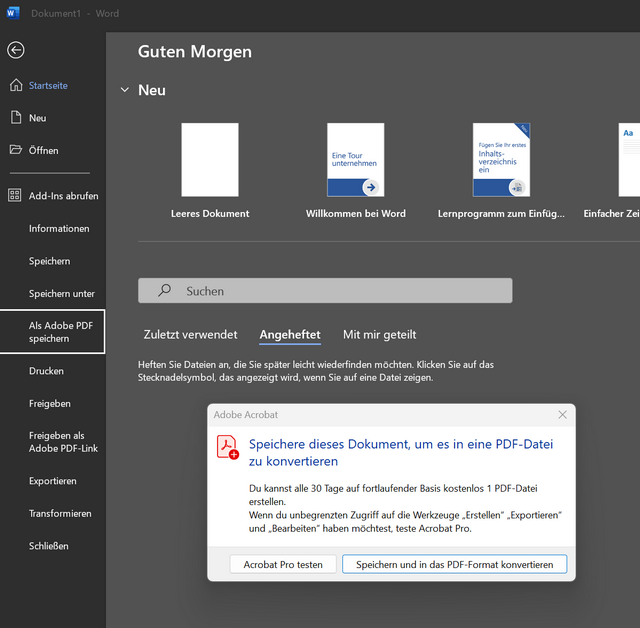Choose Freigeben als Adobe PDF-Link
The width and height of the screenshot is (640, 628).
(63, 442)
